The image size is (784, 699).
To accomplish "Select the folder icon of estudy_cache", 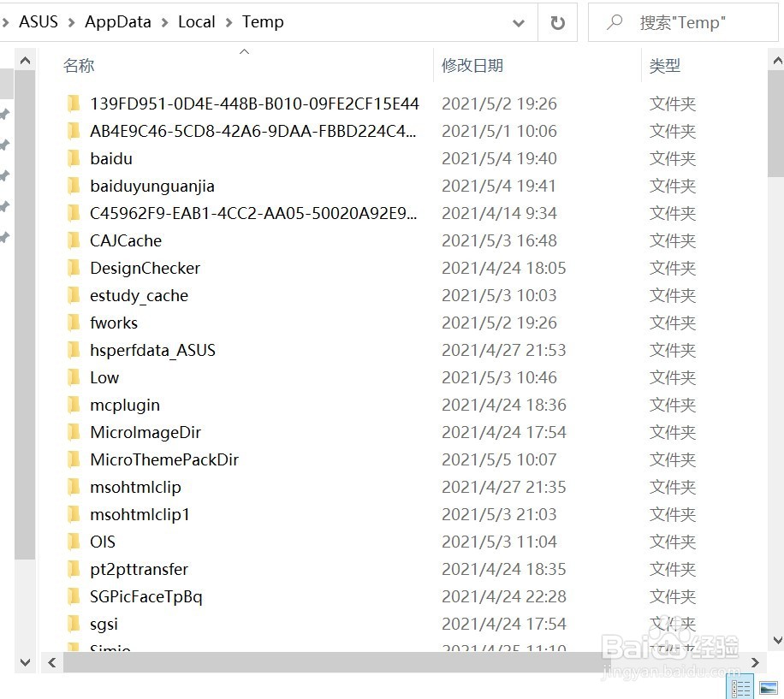I will [x=74, y=295].
